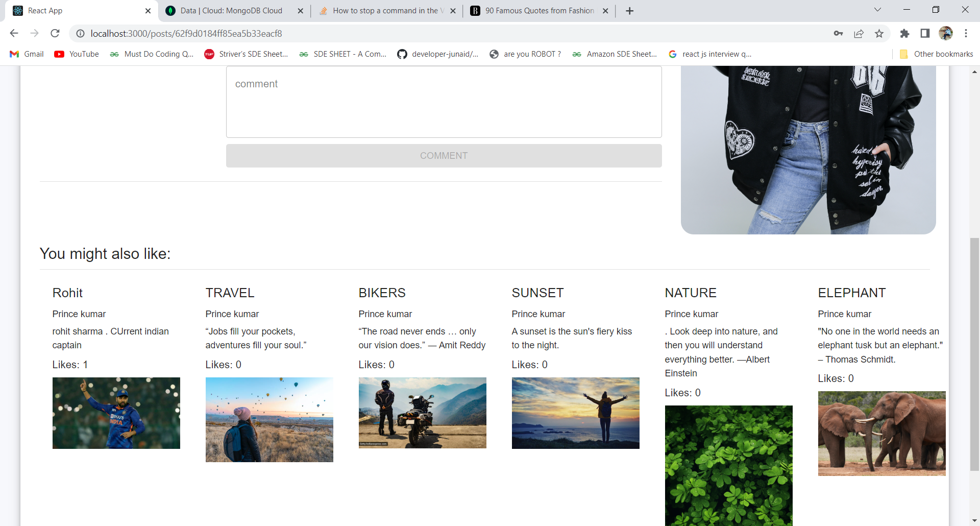This screenshot has height=526, width=980.
Task: Click the COMMENT button
Action: 444,155
